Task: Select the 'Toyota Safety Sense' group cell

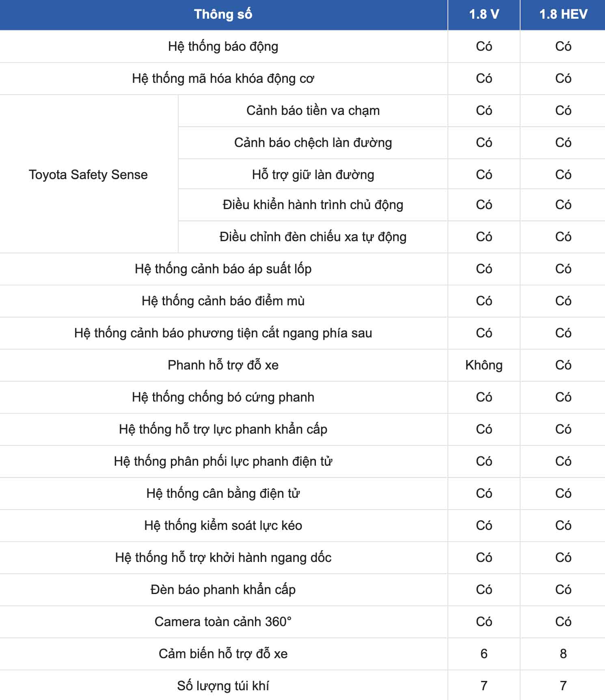Action: pos(88,175)
